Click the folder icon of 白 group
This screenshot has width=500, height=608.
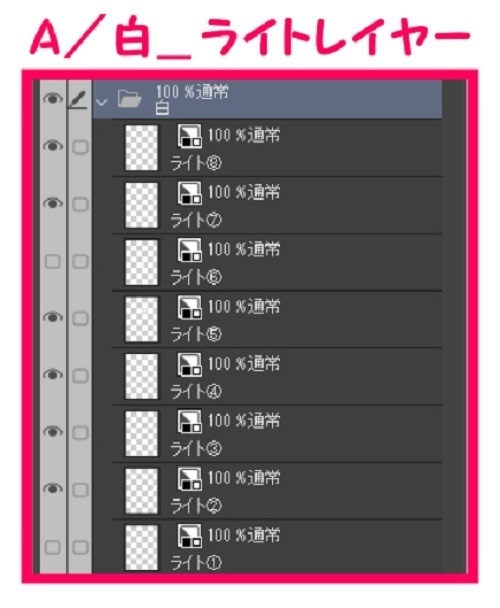point(130,99)
